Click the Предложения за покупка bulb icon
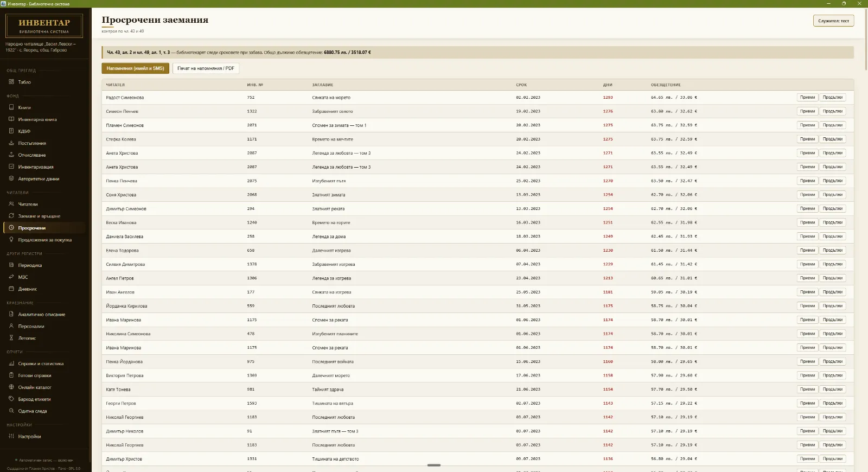This screenshot has height=472, width=868. tap(11, 240)
